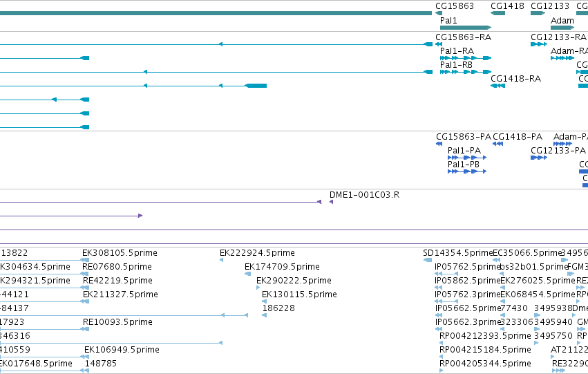The width and height of the screenshot is (588, 374).
Task: Open EST RP004205344.5prime
Action: point(485,364)
